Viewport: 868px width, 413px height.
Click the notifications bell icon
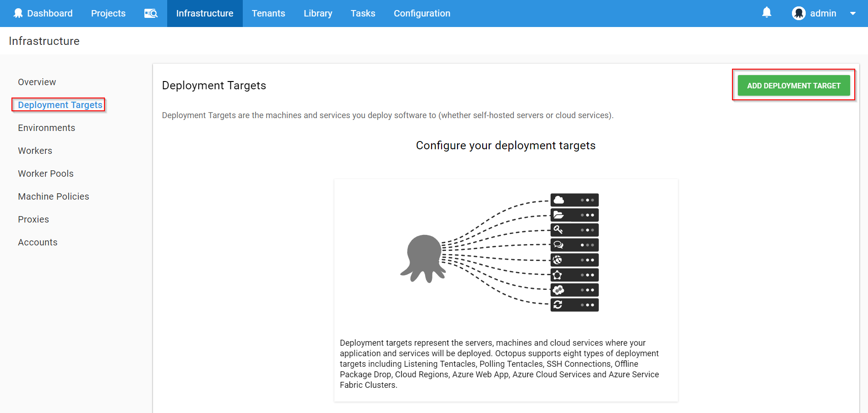(x=767, y=13)
